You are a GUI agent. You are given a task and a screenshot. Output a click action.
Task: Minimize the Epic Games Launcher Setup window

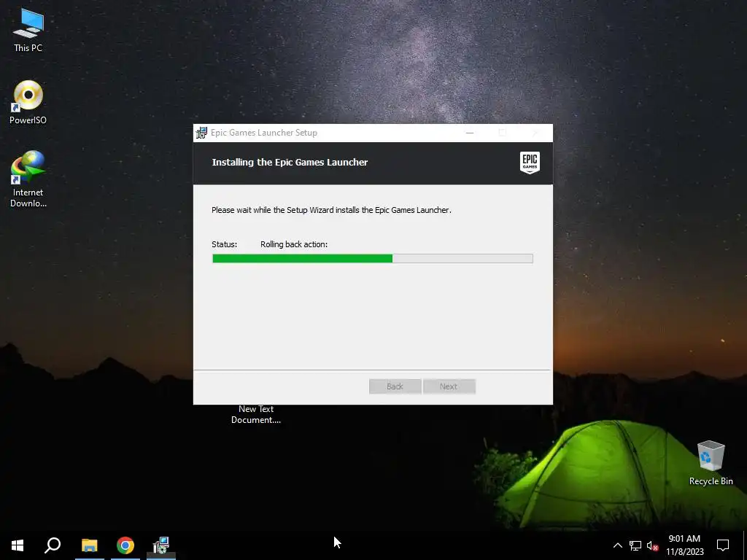pyautogui.click(x=470, y=133)
